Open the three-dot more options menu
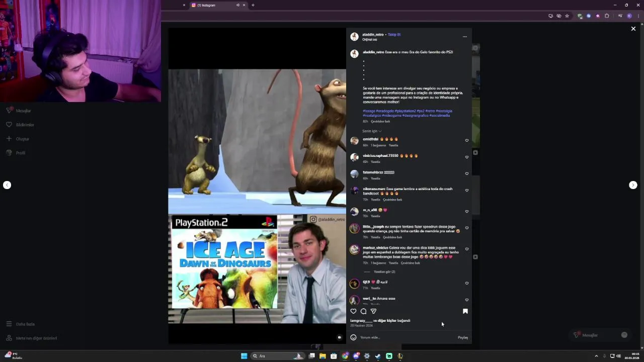Screen dimensions: 644x362 tap(465, 37)
